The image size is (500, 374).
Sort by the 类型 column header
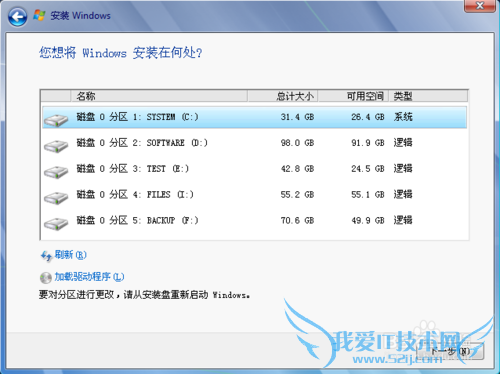click(428, 96)
